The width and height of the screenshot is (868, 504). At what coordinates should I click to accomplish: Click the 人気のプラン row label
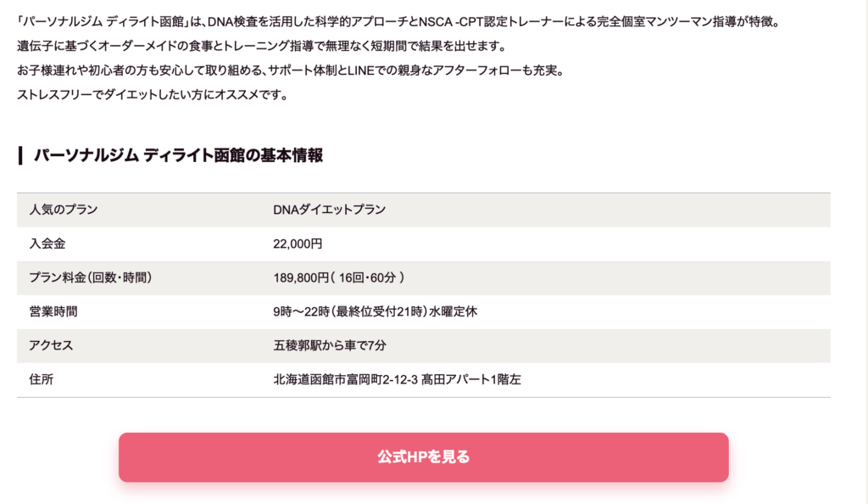[x=63, y=210]
